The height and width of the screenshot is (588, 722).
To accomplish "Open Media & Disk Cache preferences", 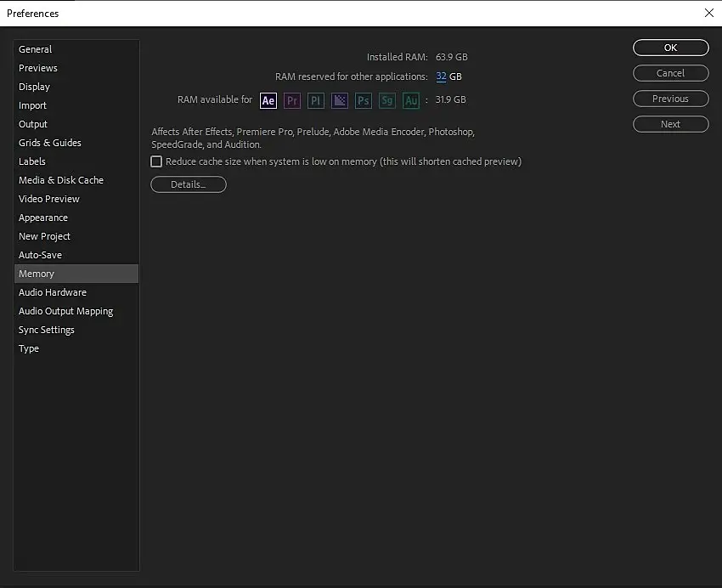I will pyautogui.click(x=76, y=180).
